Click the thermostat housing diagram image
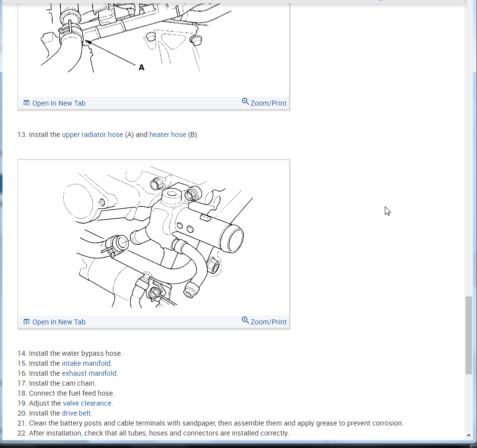Screen dimensions: 477x448 pyautogui.click(x=154, y=237)
